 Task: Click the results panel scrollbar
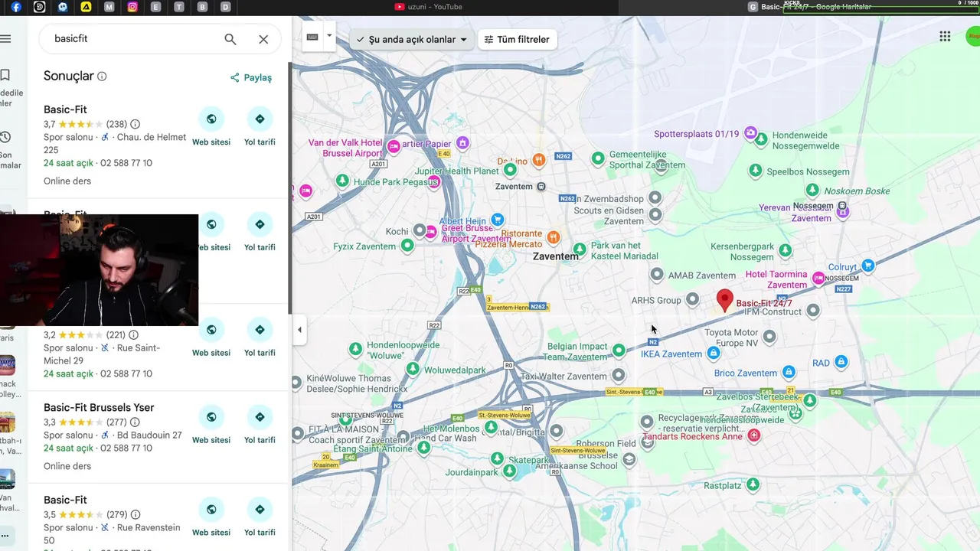[x=289, y=187]
